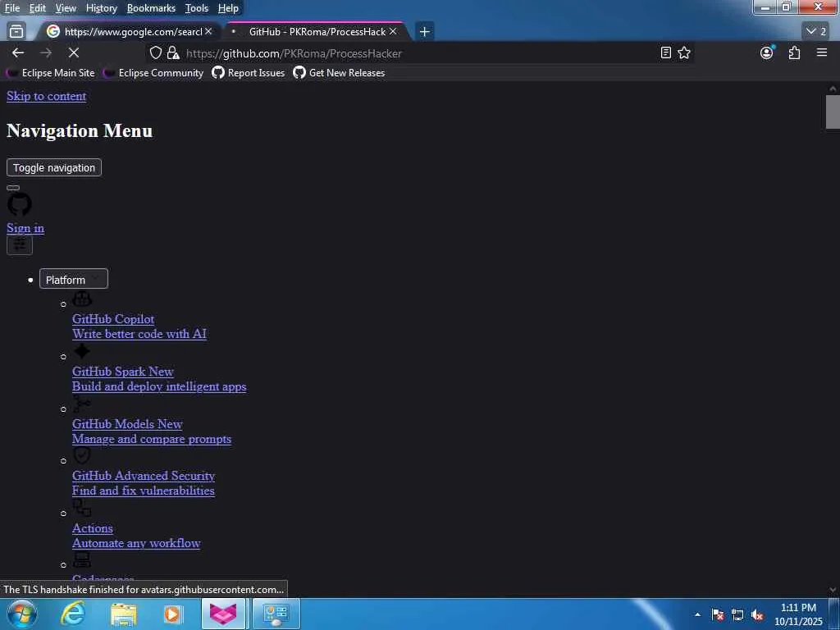Click the Copilot icon above GitHub Copilot
This screenshot has height=630, width=840.
[82, 299]
